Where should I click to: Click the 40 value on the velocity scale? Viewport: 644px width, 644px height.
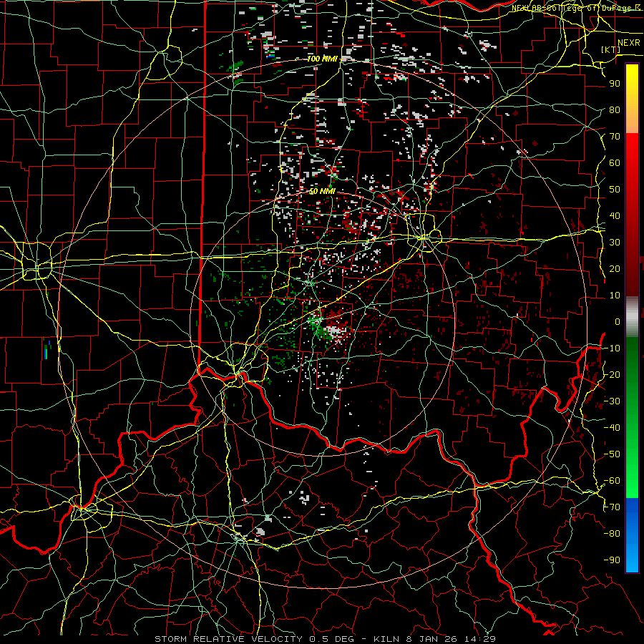(x=615, y=216)
